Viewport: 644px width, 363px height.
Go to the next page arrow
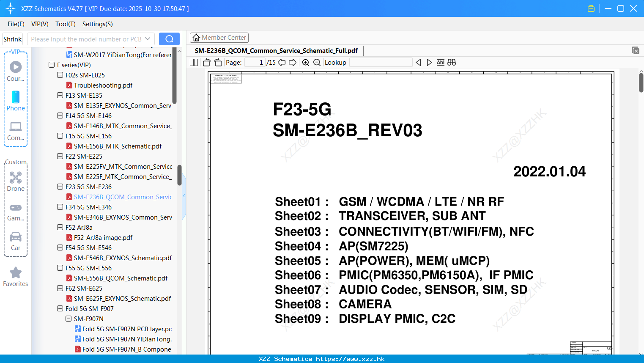tap(293, 63)
